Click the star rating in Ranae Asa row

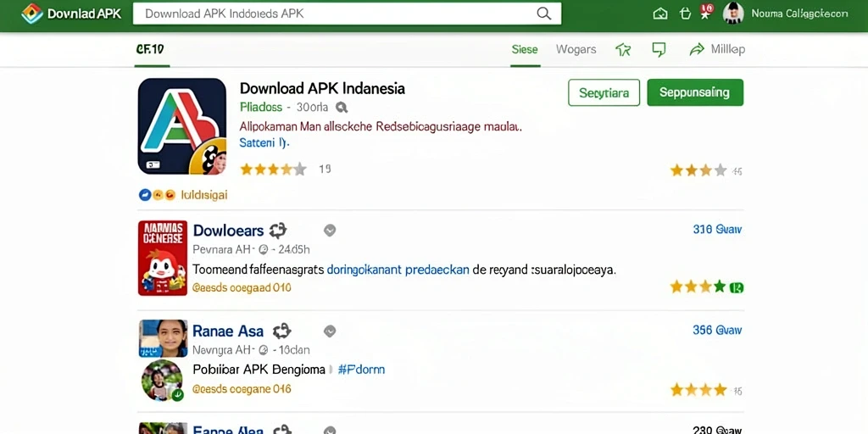coord(698,390)
